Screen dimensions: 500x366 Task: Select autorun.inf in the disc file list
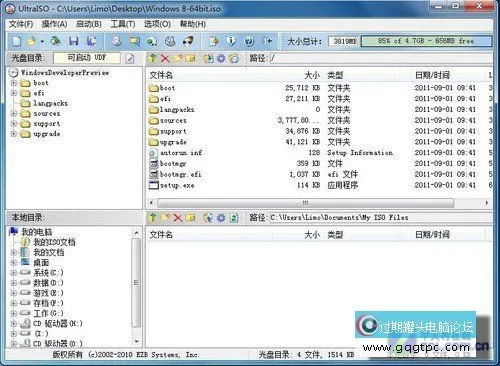coord(181,153)
